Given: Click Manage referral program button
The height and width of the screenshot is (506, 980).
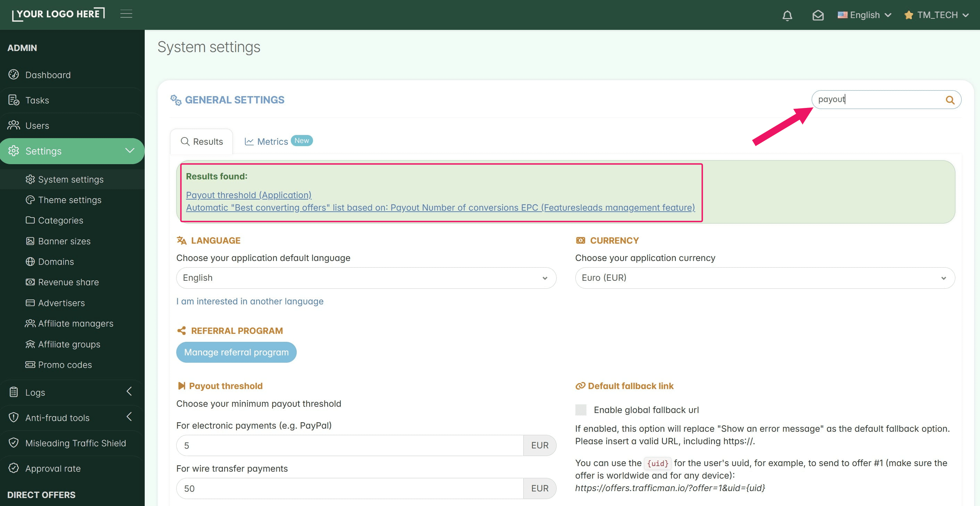Looking at the screenshot, I should click(x=236, y=352).
